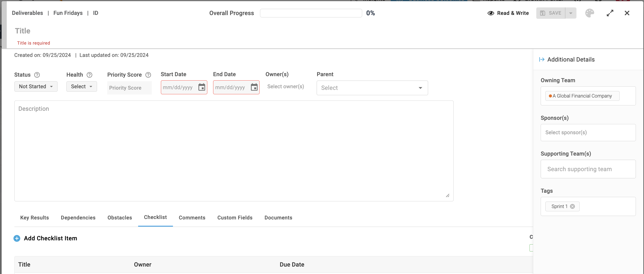644x274 pixels.
Task: Toggle Read & Write eye mode
Action: pos(508,13)
